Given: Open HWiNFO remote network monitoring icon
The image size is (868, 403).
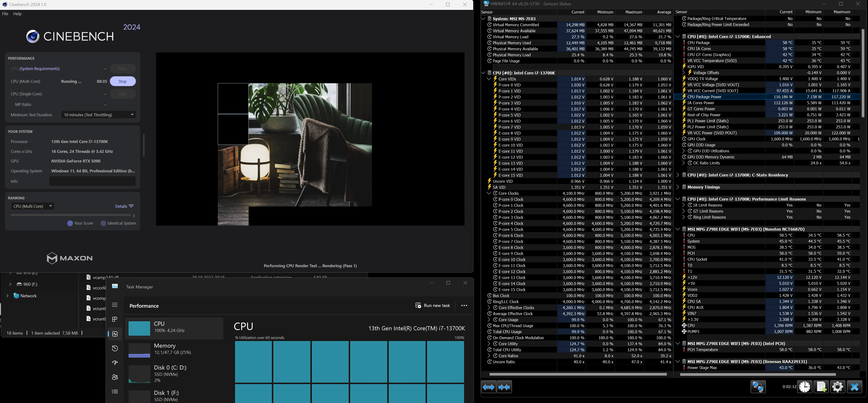Looking at the screenshot, I should tap(758, 387).
